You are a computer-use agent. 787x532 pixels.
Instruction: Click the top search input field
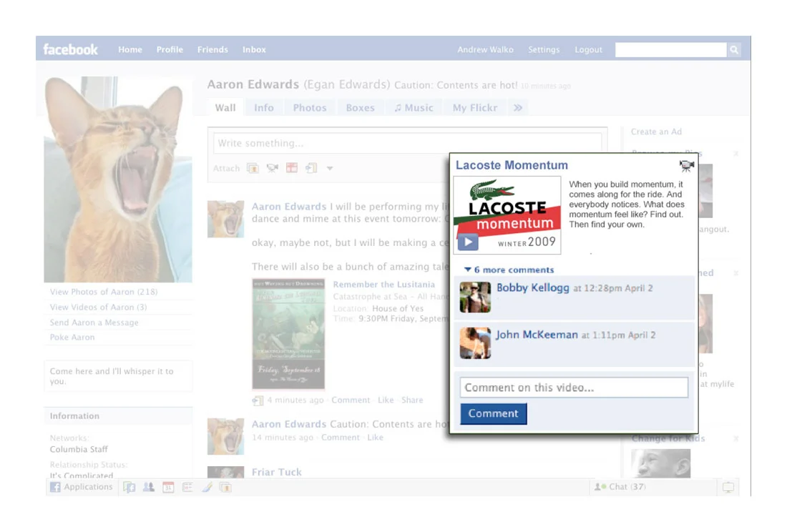coord(670,49)
